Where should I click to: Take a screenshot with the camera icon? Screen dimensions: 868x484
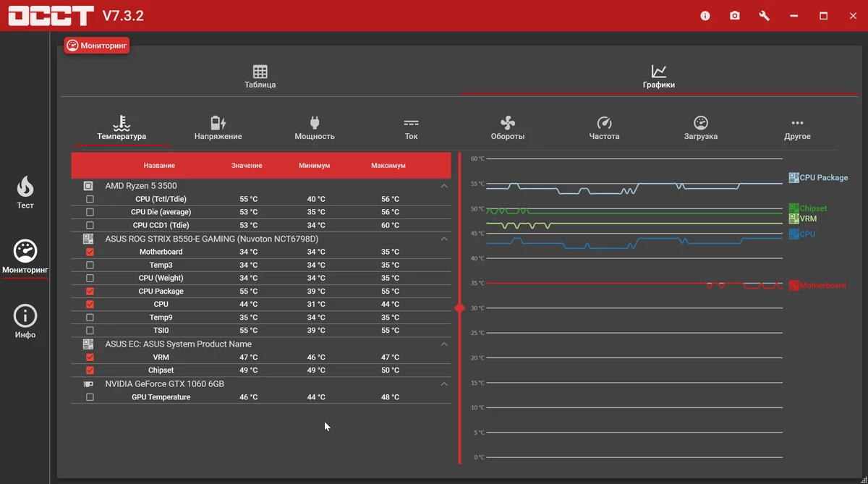click(735, 15)
